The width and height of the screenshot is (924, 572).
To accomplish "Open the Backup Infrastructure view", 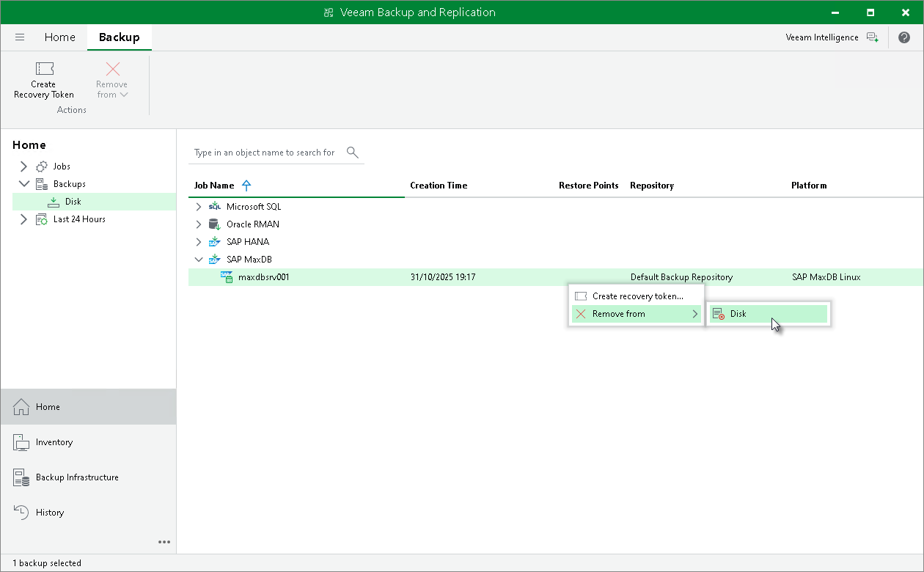I will click(88, 477).
